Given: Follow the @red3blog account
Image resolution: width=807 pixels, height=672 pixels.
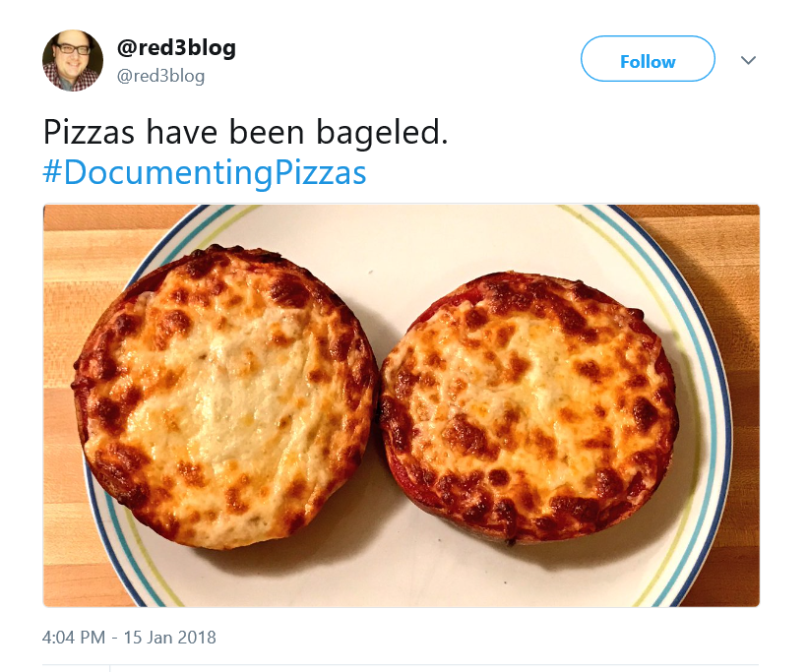Looking at the screenshot, I should [x=648, y=59].
